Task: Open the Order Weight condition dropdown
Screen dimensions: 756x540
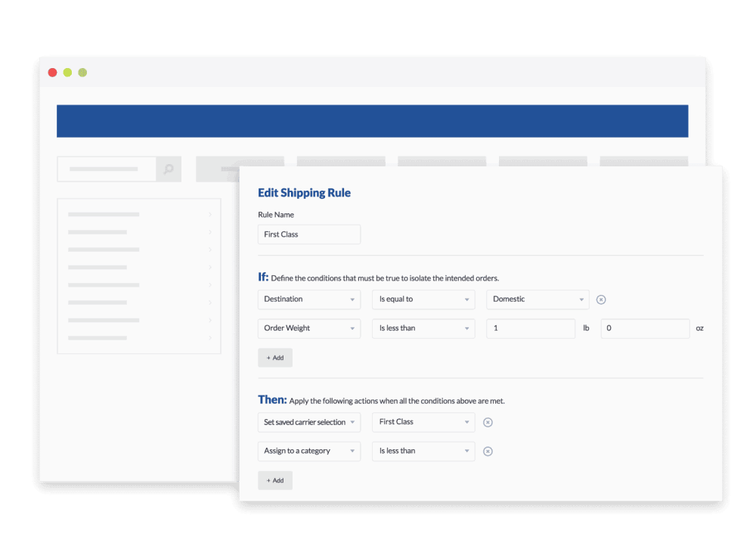Action: pyautogui.click(x=309, y=328)
